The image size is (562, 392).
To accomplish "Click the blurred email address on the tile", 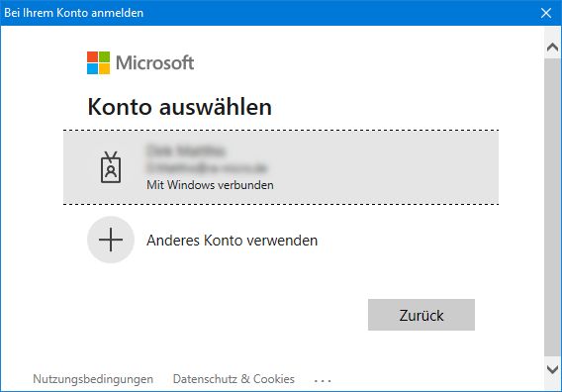I will click(207, 167).
